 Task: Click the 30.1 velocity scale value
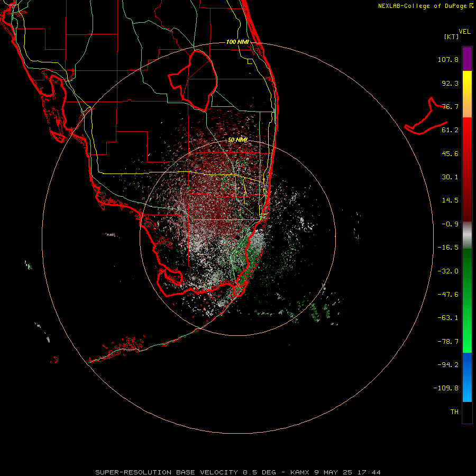point(450,177)
